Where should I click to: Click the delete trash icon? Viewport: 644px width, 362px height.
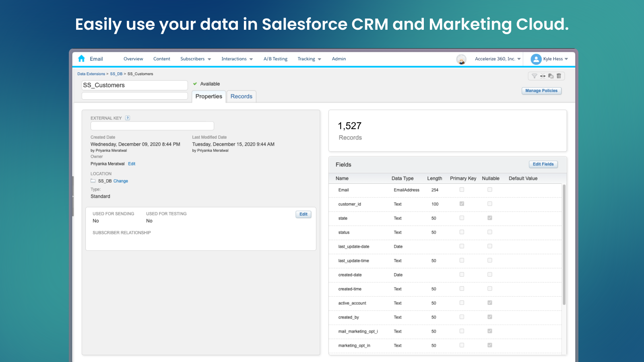559,76
